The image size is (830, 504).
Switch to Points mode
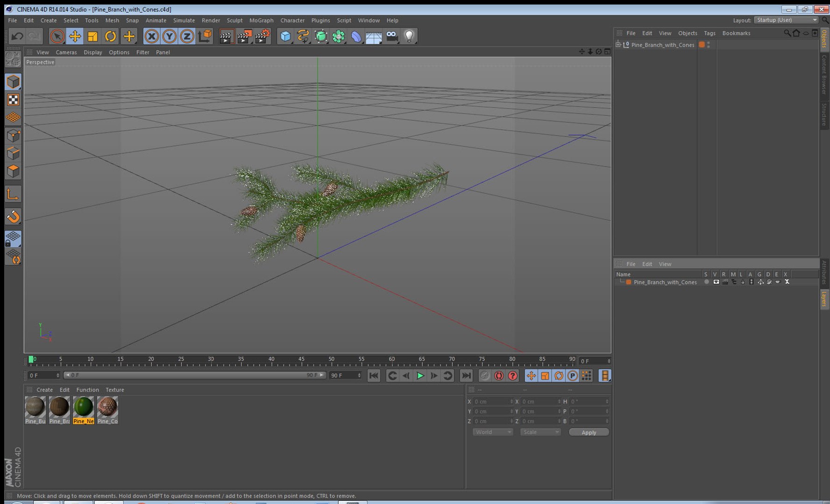[x=13, y=136]
